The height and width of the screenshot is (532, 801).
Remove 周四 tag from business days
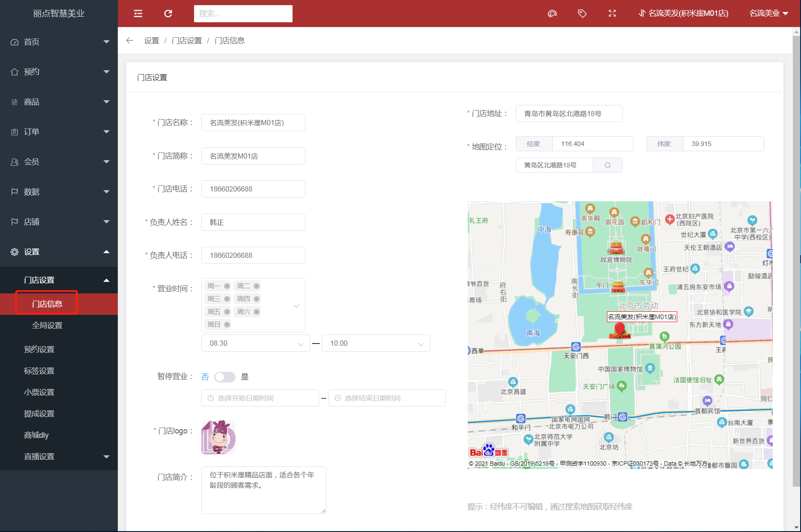[256, 299]
